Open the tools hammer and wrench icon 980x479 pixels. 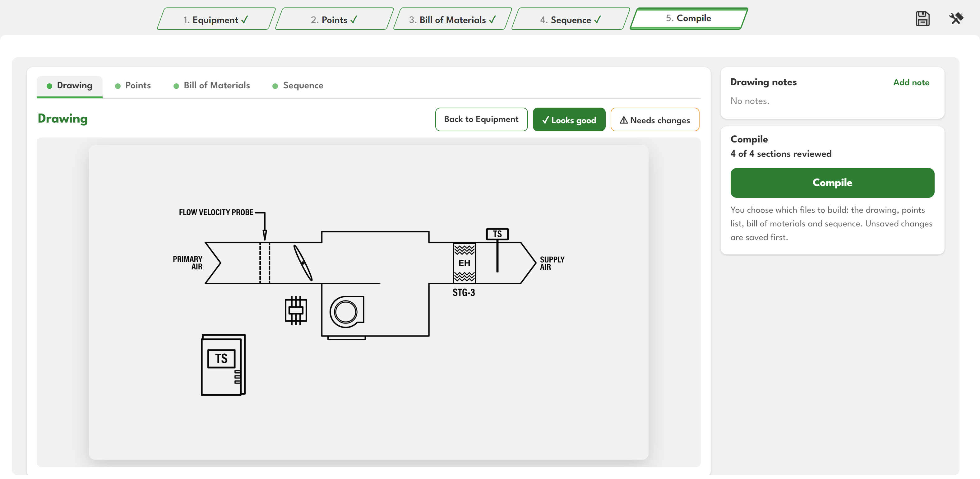956,18
